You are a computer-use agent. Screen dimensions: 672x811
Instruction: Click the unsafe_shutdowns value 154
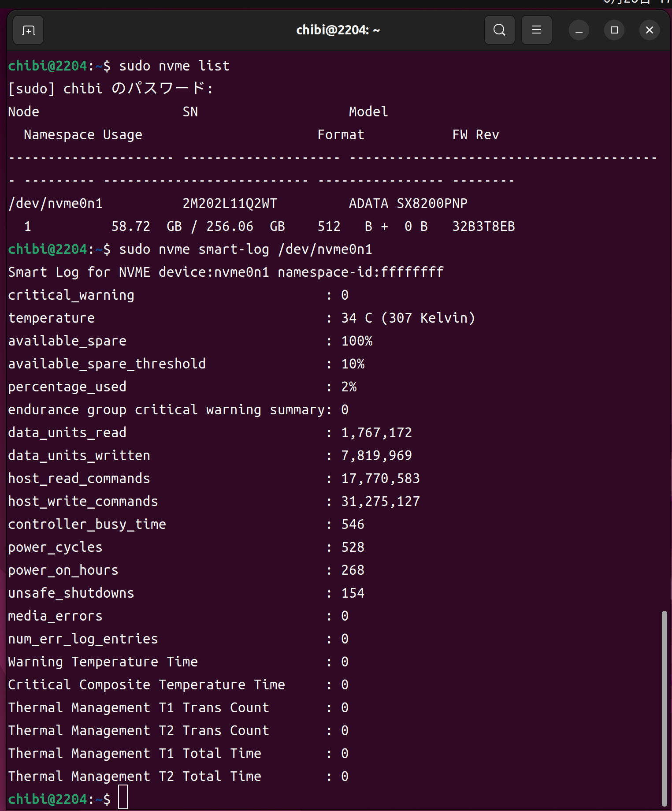tap(353, 593)
